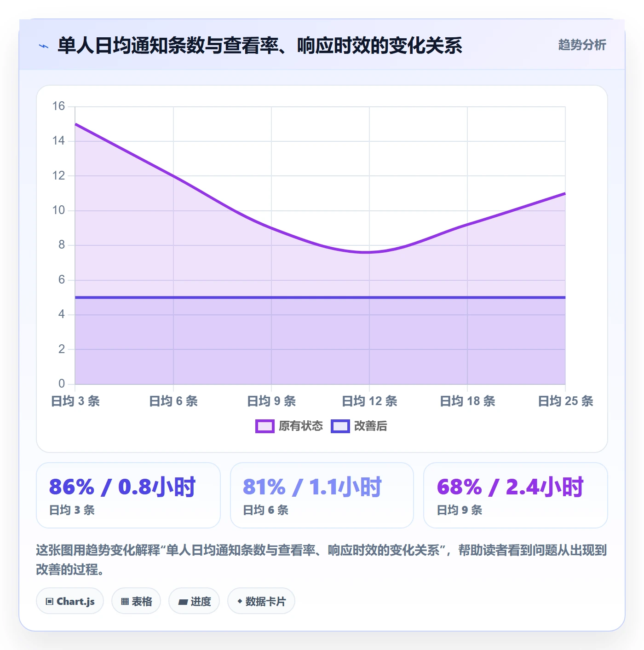The image size is (644, 650).
Task: Click the y-axis value 0
Action: coord(62,383)
